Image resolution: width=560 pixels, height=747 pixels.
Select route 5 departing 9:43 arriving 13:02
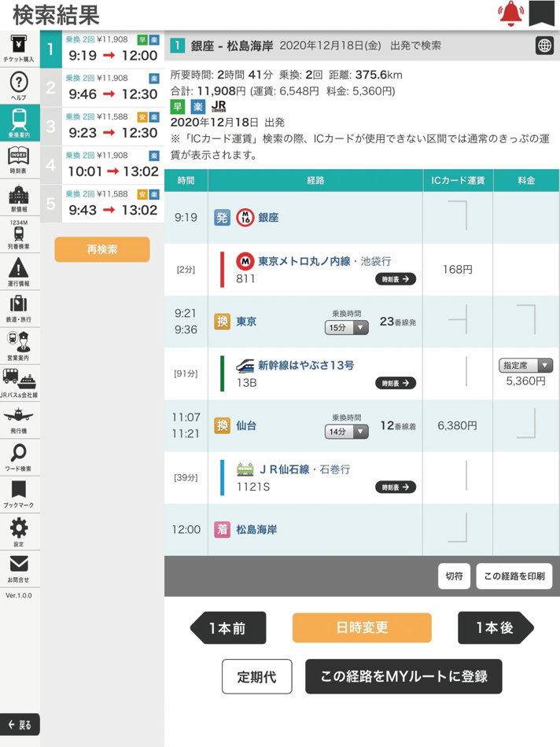102,204
